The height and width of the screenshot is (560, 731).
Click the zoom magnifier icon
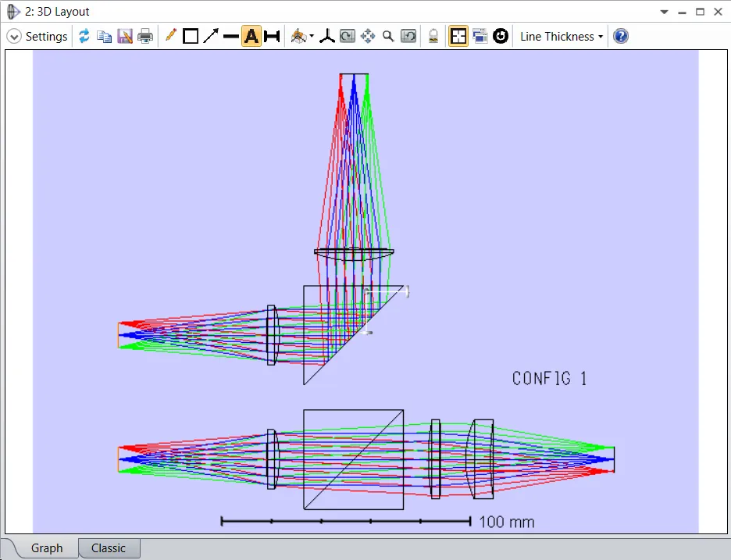388,37
